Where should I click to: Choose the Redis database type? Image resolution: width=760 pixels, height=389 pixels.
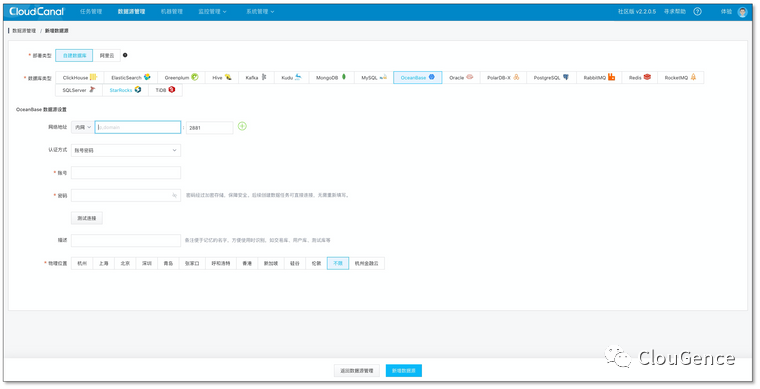pos(640,78)
